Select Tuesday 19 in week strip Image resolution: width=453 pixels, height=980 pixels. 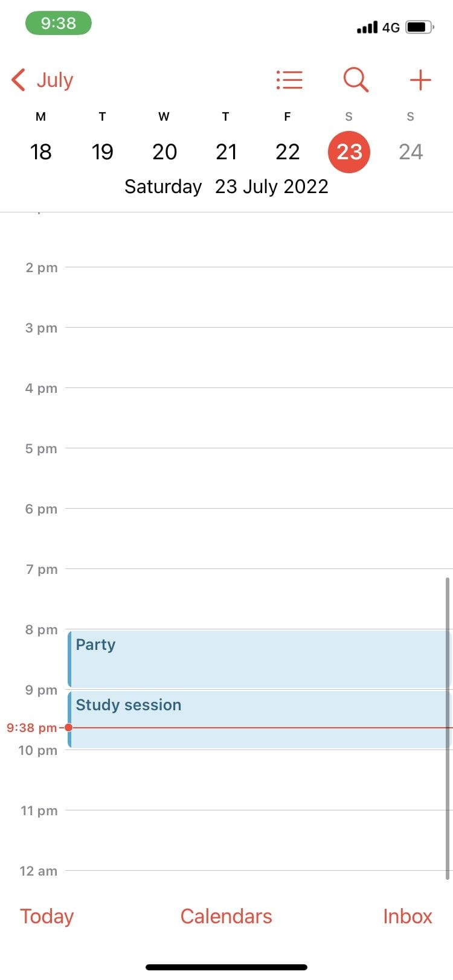pos(103,151)
